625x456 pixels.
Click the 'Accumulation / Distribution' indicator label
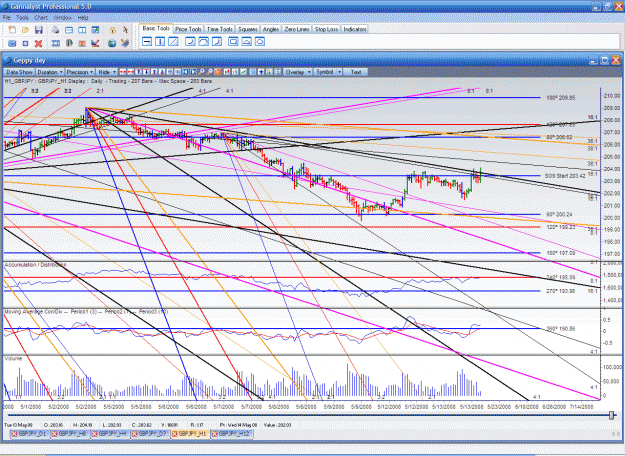35,265
